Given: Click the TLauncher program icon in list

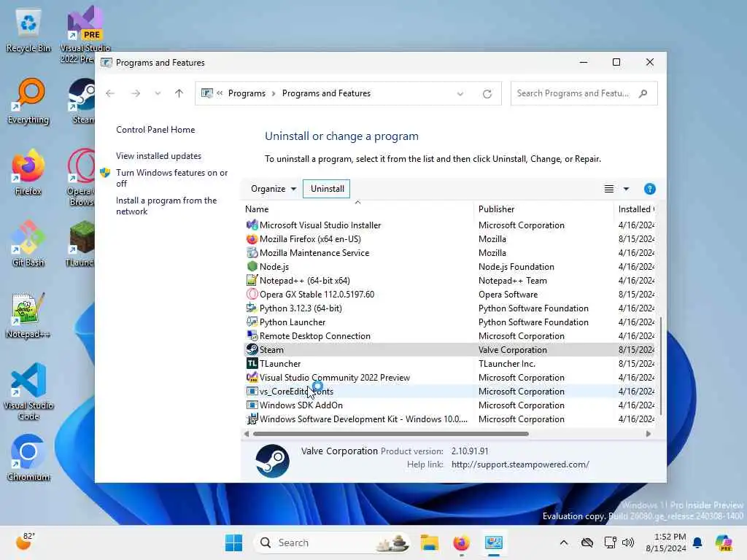Looking at the screenshot, I should point(252,363).
